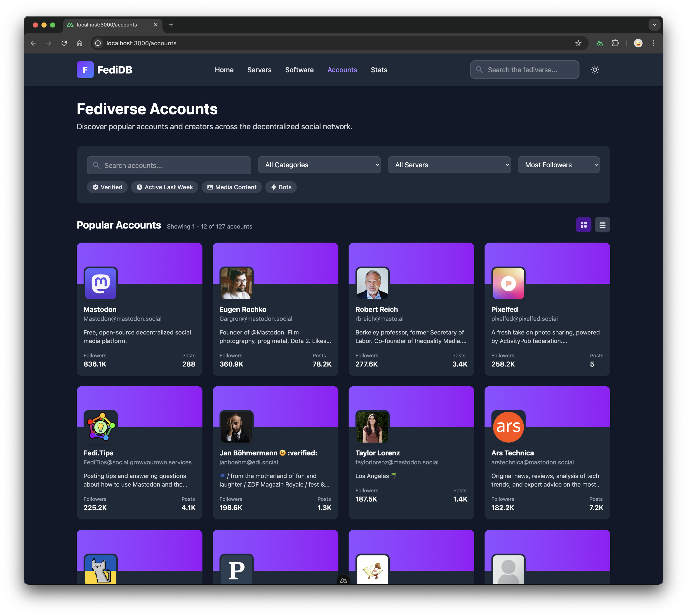
Task: Click the handle janboehm@edi.social
Action: click(x=249, y=462)
